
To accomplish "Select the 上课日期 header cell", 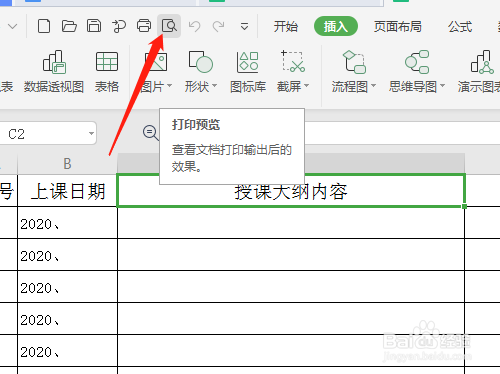I will click(67, 191).
